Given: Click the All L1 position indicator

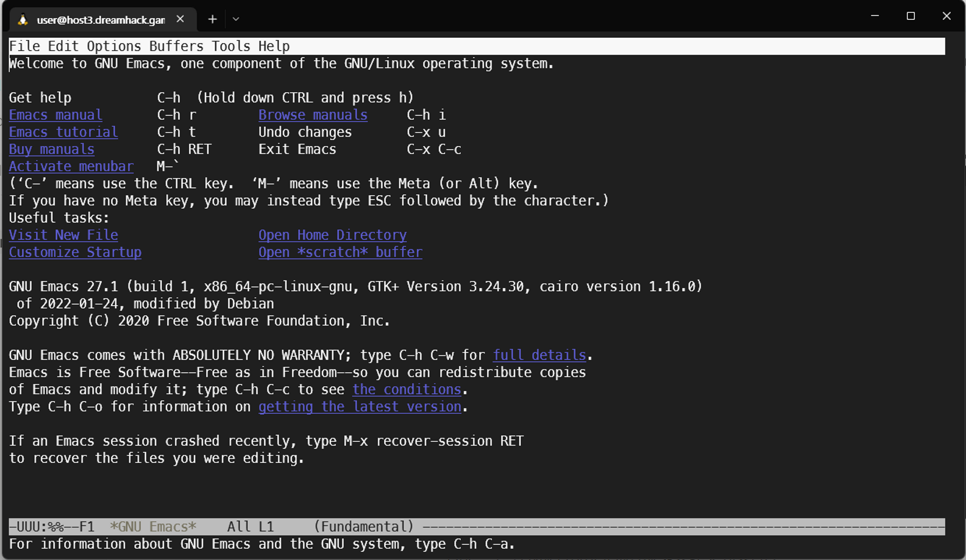Looking at the screenshot, I should pos(250,527).
